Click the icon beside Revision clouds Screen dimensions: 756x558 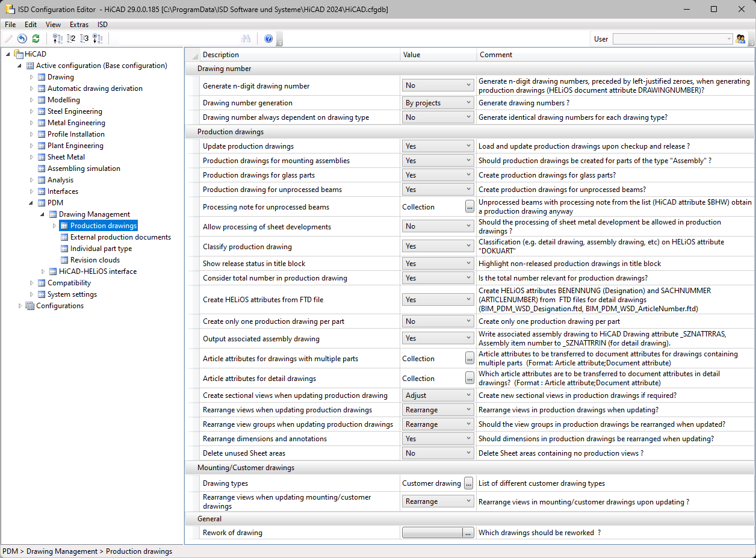point(64,260)
